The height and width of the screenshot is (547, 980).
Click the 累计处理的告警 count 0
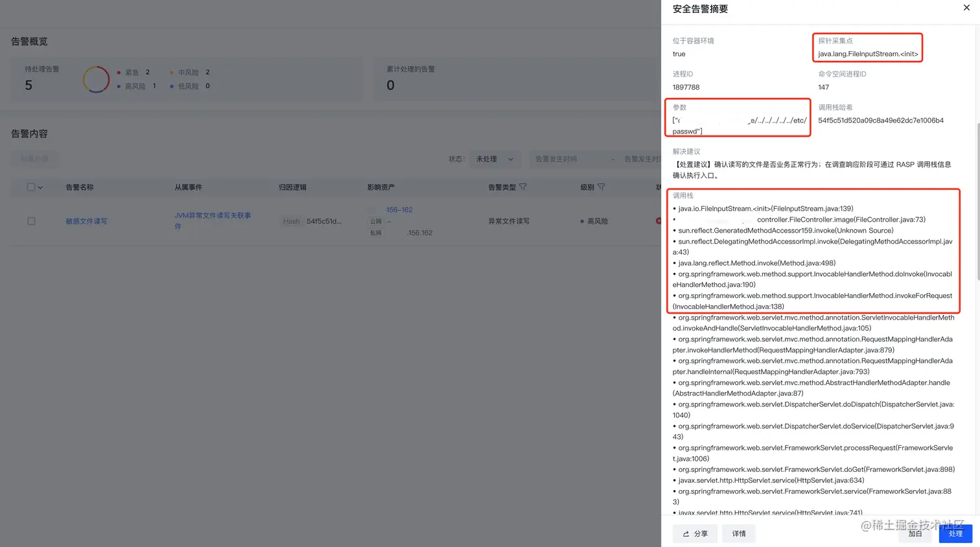(390, 85)
